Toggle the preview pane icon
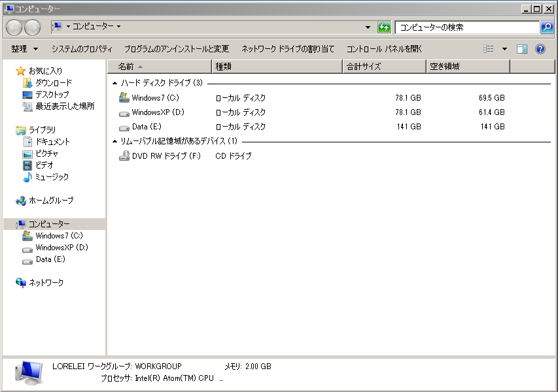Viewport: 558px width, 392px height. click(521, 48)
